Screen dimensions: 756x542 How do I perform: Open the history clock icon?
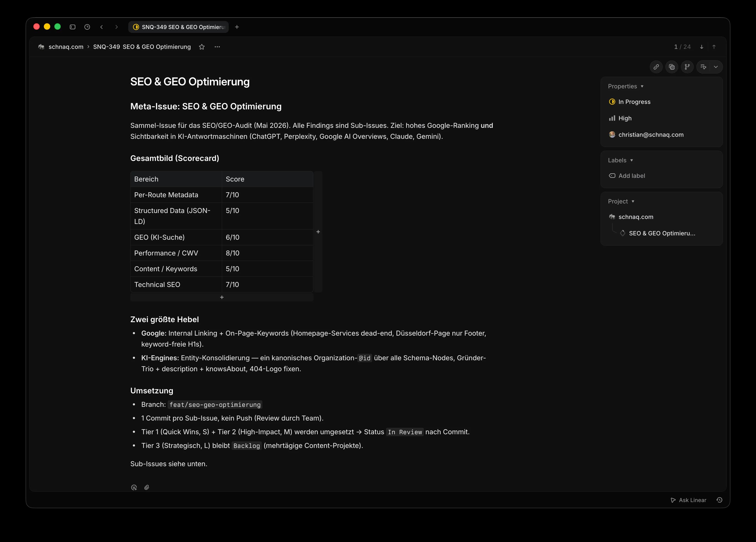87,27
